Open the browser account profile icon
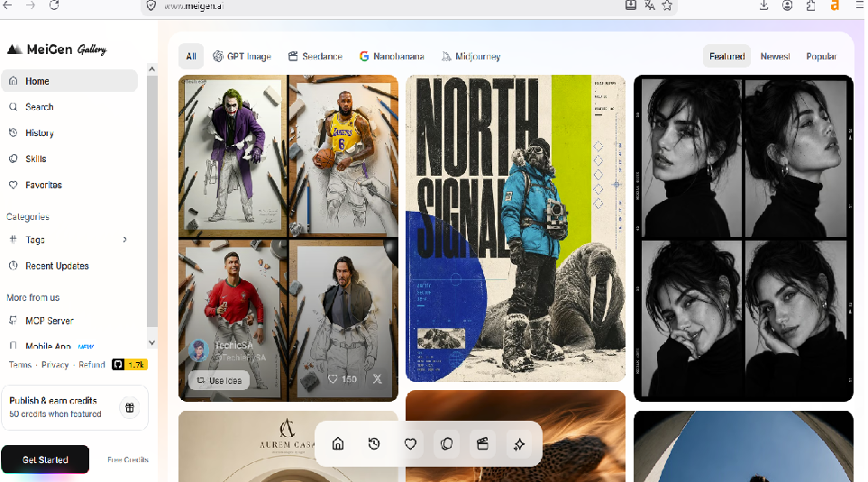Viewport: 868px width, 482px height. pyautogui.click(x=787, y=5)
